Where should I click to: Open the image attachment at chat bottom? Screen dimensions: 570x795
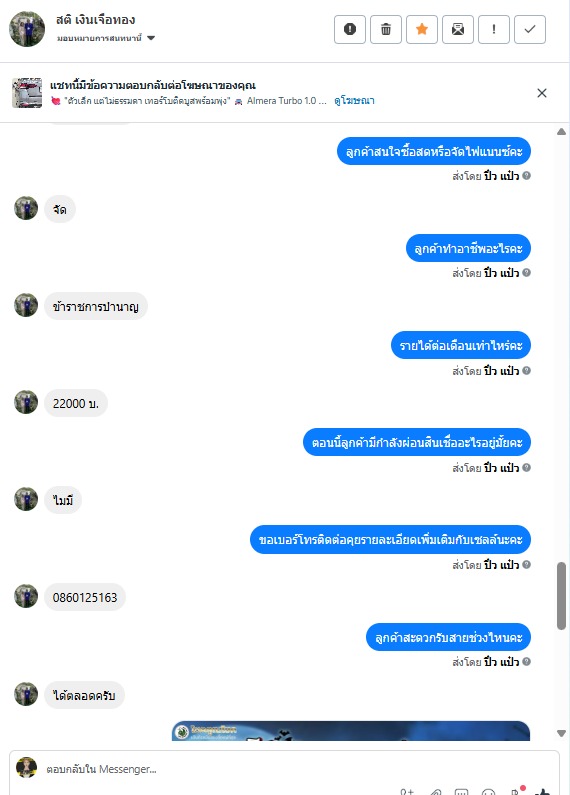coord(351,731)
